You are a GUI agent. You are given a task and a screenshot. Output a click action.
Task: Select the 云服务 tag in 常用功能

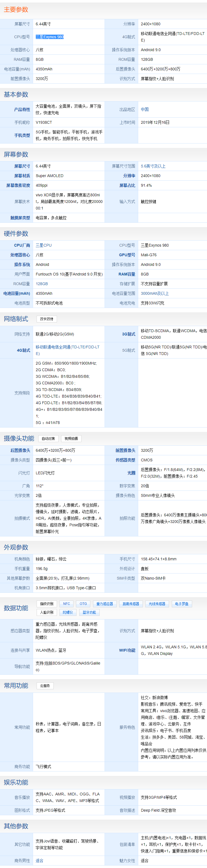point(45,685)
